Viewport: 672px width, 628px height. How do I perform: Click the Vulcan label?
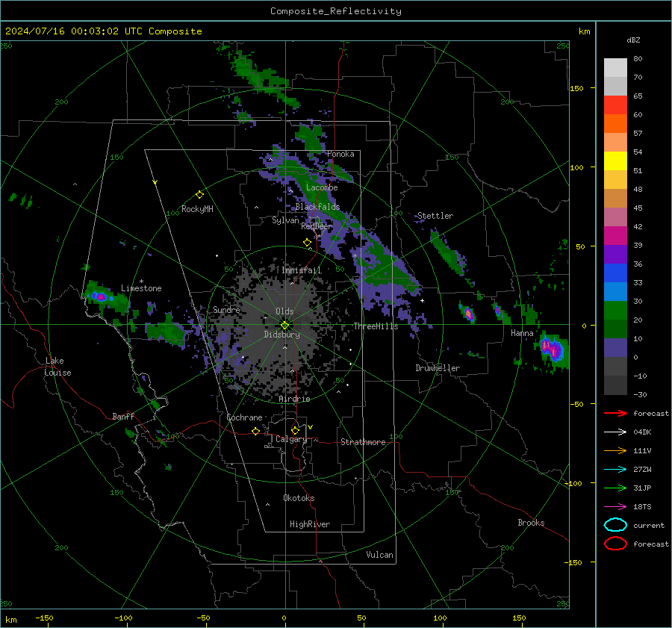(x=380, y=555)
